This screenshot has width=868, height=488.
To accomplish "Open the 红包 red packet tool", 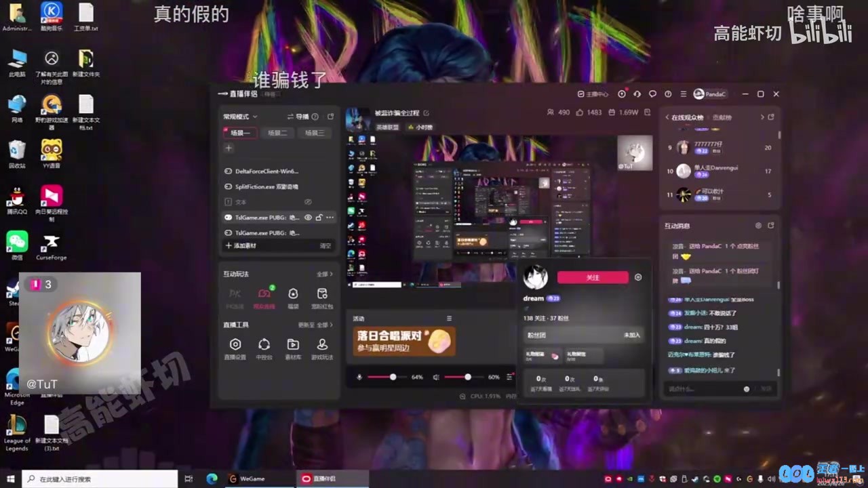I will click(322, 298).
